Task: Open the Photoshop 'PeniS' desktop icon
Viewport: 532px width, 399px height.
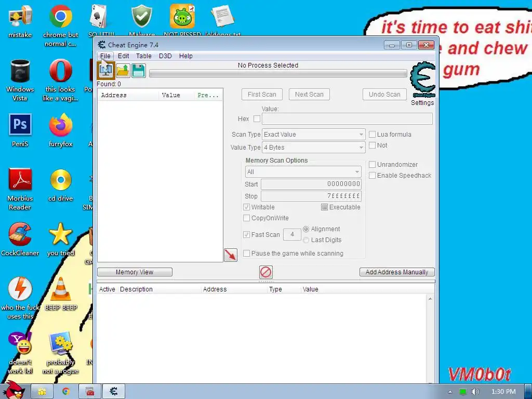Action: (x=20, y=130)
